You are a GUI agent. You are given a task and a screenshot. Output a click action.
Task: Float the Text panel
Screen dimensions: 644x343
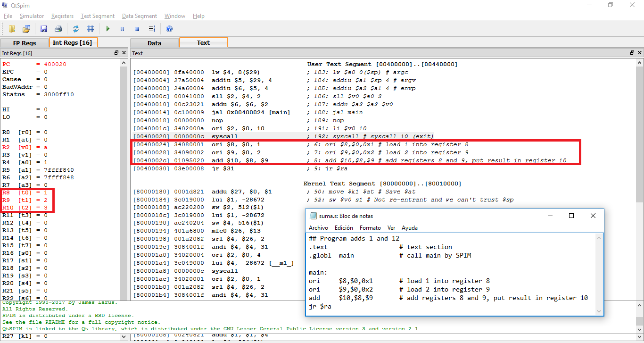632,53
